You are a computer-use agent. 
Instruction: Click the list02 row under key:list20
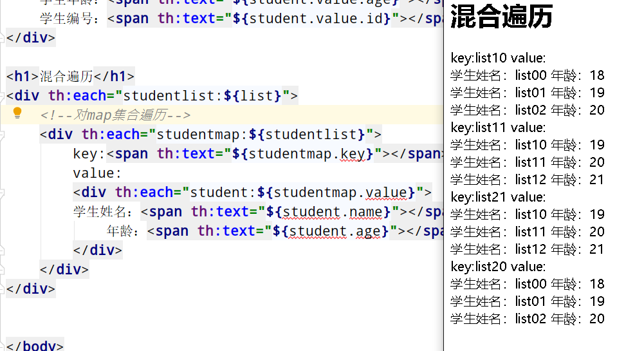pyautogui.click(x=528, y=319)
